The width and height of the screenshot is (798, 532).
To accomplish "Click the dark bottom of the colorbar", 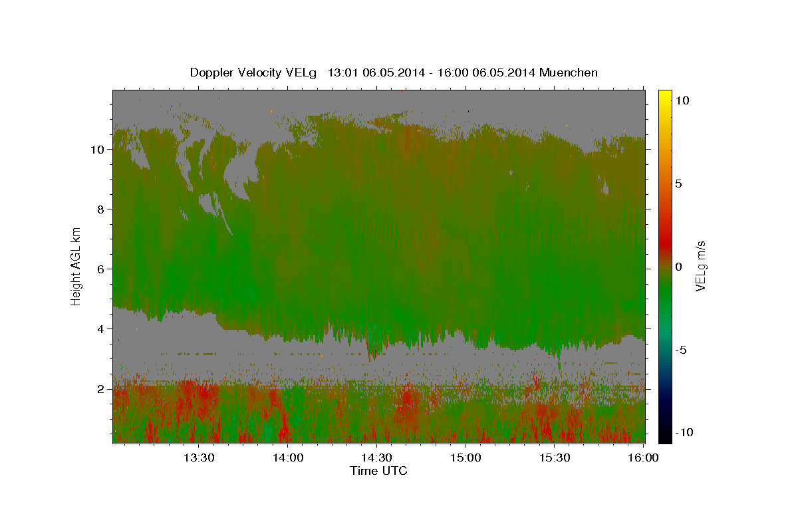I will point(665,432).
